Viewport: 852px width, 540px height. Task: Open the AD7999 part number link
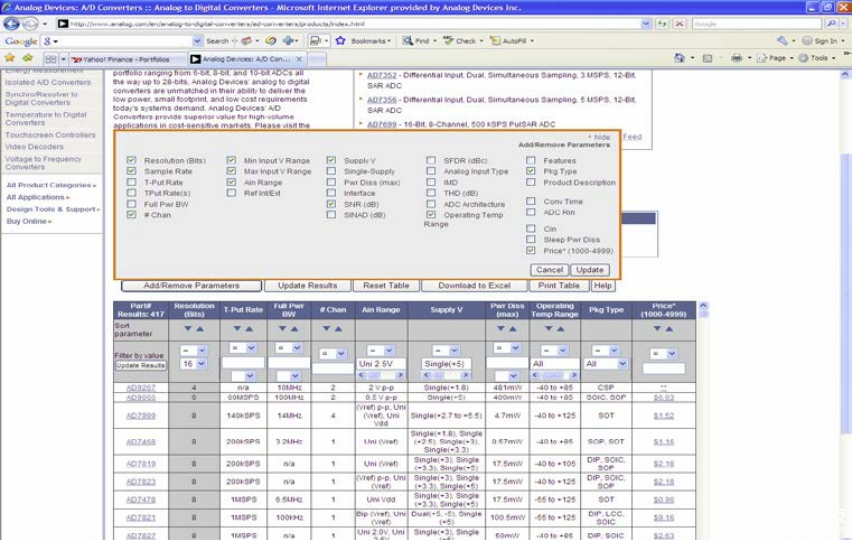pyautogui.click(x=141, y=415)
